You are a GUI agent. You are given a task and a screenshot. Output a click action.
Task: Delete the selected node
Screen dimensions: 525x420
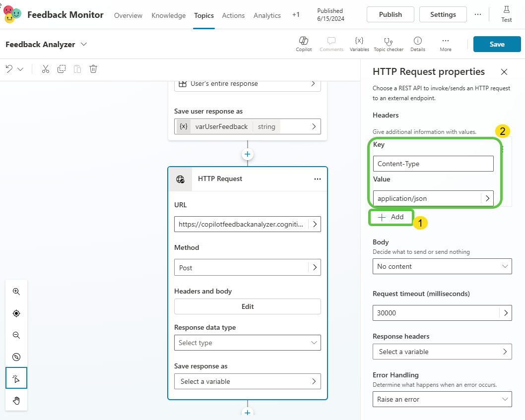click(x=93, y=69)
